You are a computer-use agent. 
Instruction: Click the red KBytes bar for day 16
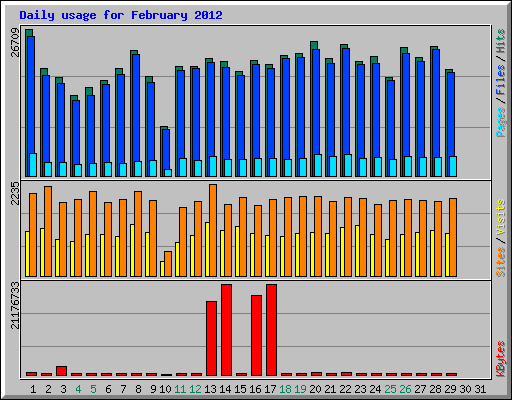256,335
